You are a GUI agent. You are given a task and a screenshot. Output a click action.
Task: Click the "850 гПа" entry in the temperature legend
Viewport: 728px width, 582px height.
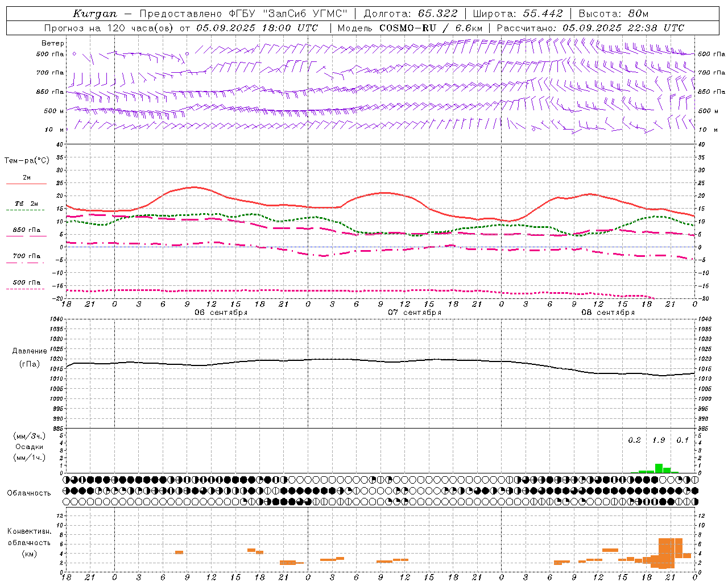(26, 230)
